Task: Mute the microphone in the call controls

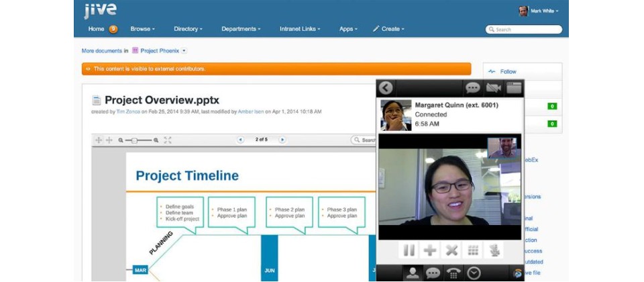Action: coord(494,250)
